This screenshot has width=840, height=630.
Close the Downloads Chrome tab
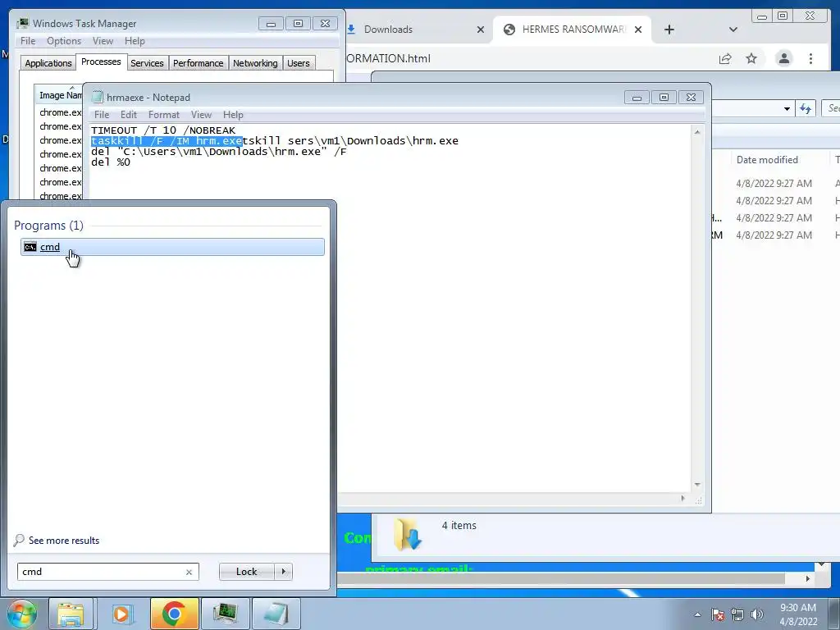coord(481,30)
